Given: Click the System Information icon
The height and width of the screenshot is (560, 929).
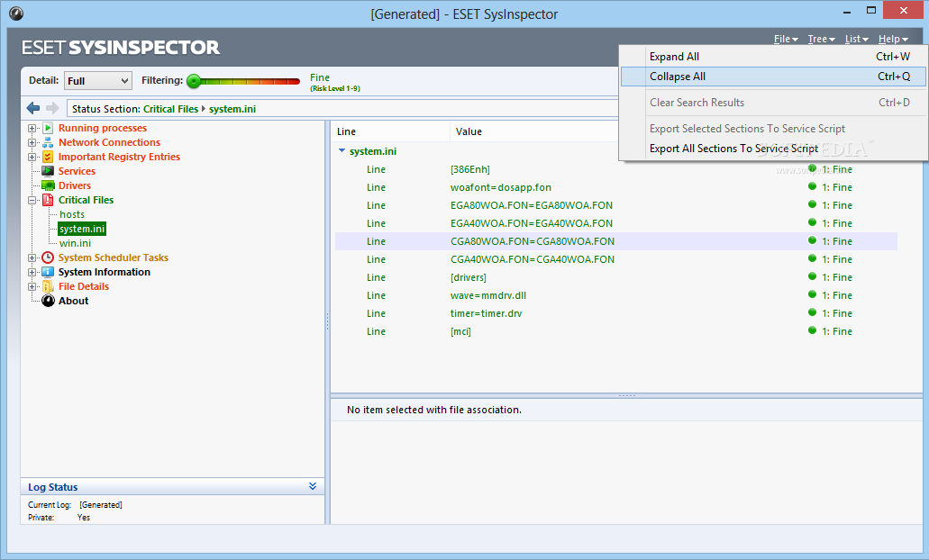Looking at the screenshot, I should click(x=48, y=272).
